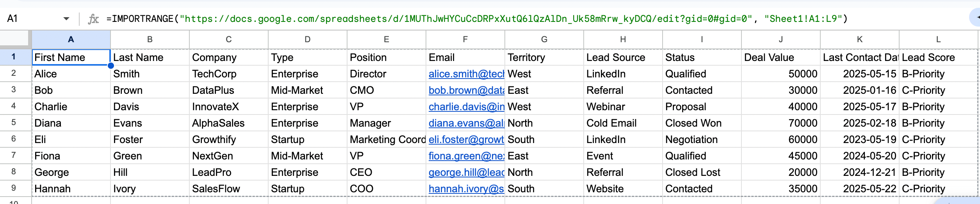980x204 pixels.
Task: Select the row 5 header
Action: [x=14, y=123]
